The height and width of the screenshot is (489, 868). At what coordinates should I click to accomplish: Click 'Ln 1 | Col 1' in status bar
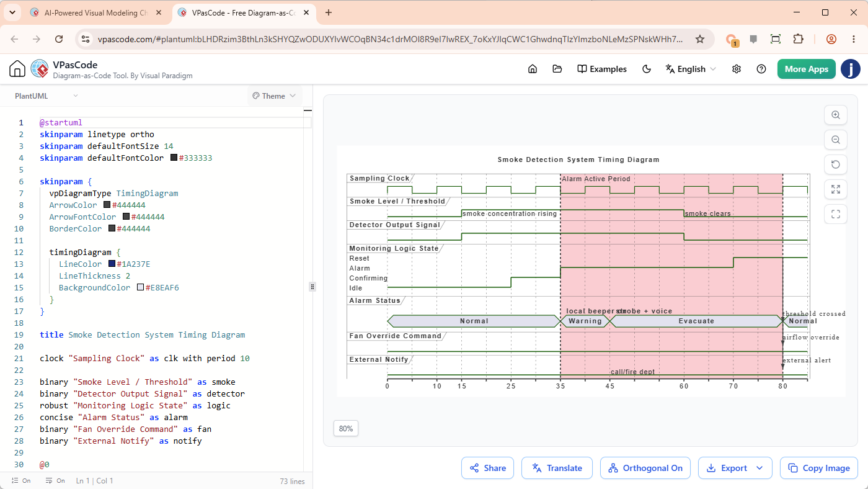pos(94,481)
